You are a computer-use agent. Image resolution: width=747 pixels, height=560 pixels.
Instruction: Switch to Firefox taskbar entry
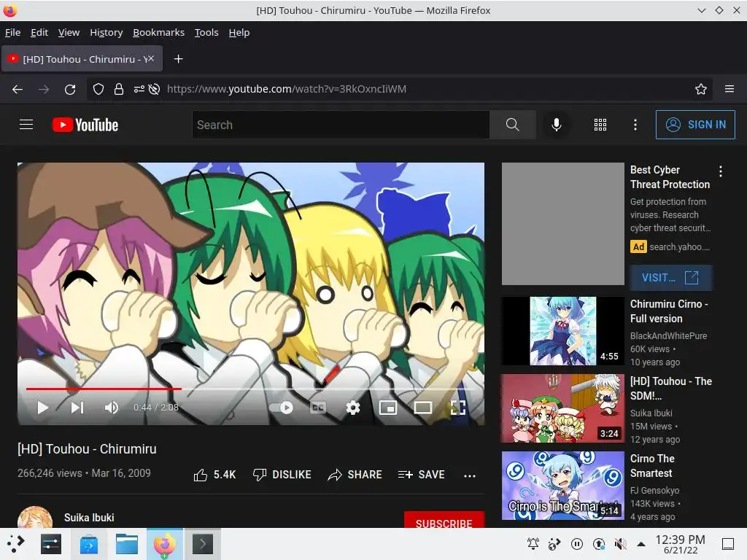click(164, 544)
